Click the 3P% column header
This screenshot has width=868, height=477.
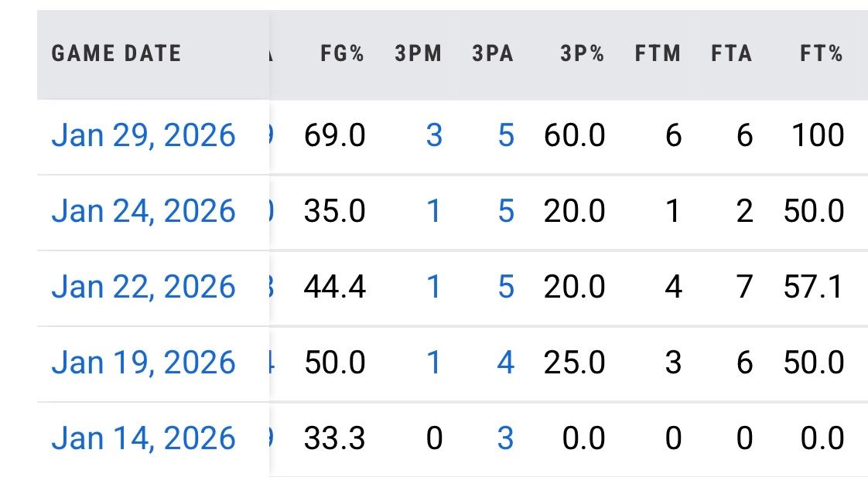(x=580, y=53)
